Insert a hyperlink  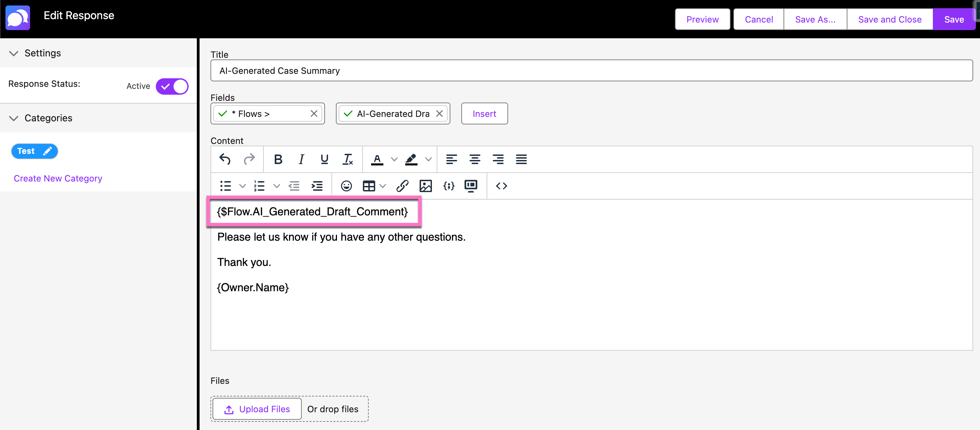[x=403, y=186]
